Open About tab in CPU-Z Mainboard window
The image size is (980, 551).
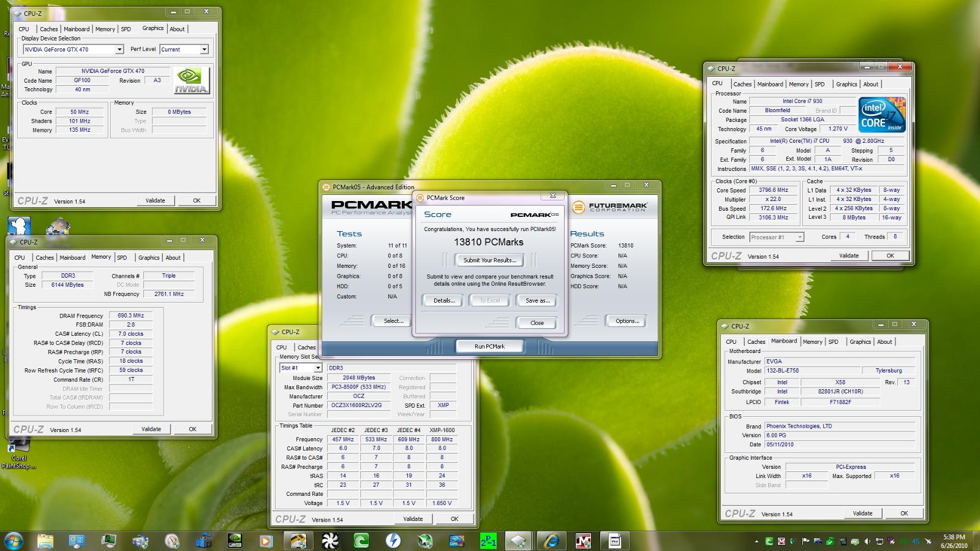(884, 341)
